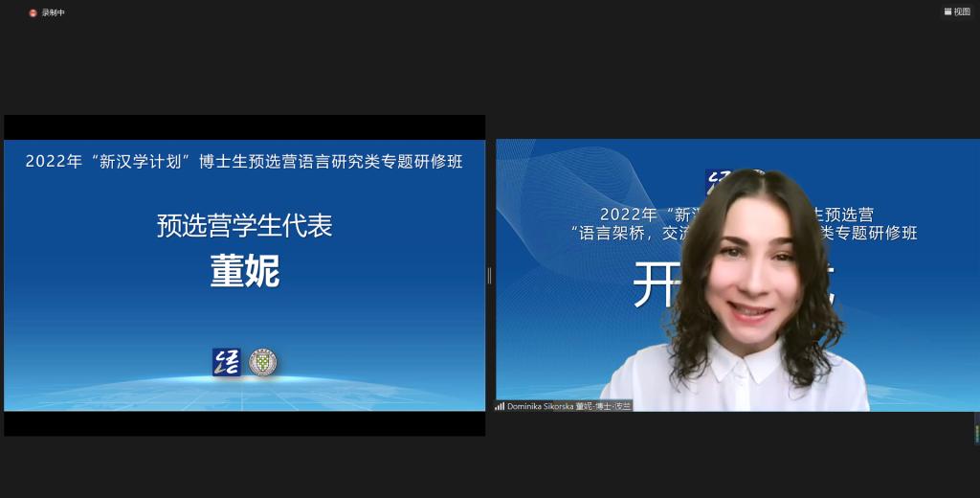Click the large 开 character behind the speaker

(x=656, y=285)
